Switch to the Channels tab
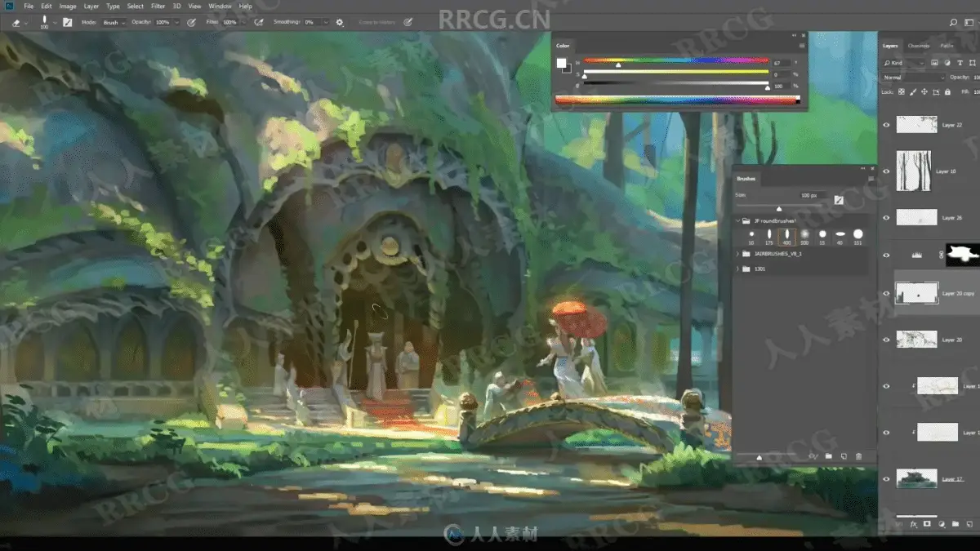Screen dimensions: 980x551 [x=919, y=46]
